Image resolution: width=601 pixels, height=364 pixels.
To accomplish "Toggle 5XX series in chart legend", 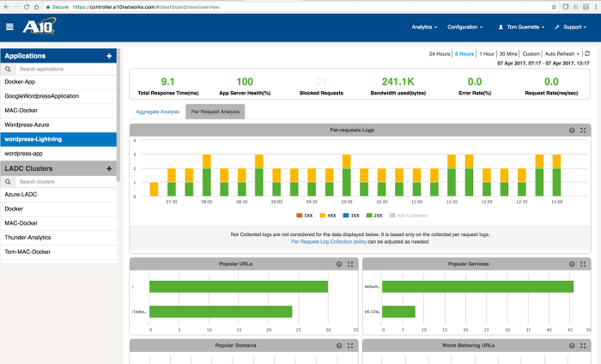I will [304, 215].
